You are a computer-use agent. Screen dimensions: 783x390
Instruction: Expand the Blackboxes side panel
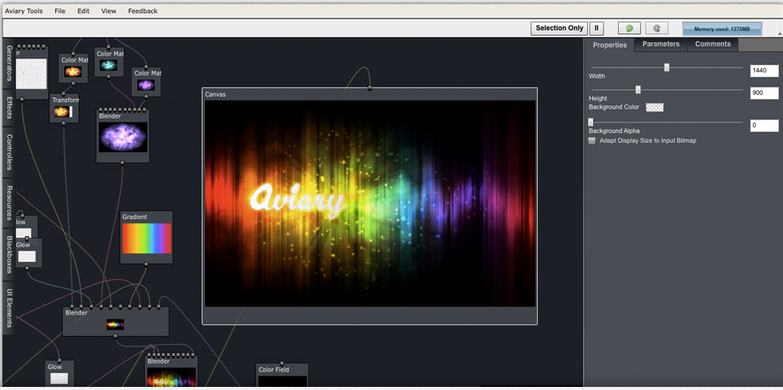(x=9, y=254)
